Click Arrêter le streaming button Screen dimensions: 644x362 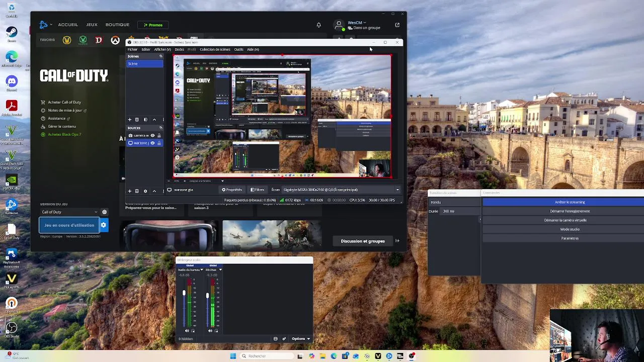(563, 202)
